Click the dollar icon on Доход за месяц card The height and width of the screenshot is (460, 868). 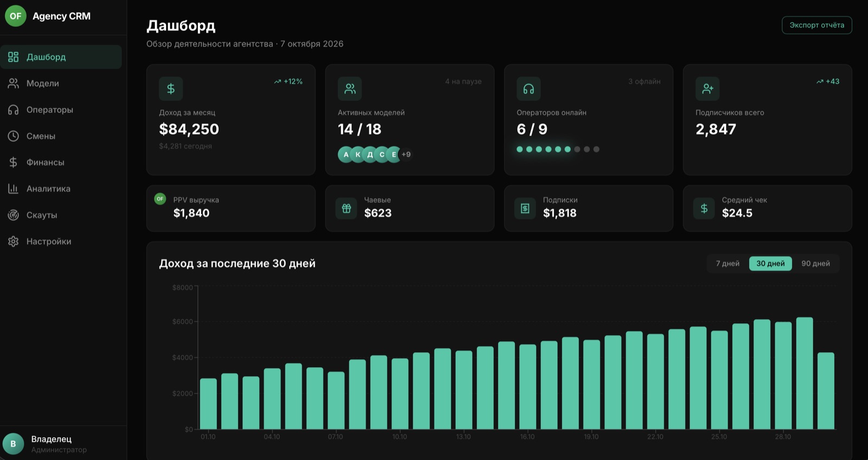point(171,88)
